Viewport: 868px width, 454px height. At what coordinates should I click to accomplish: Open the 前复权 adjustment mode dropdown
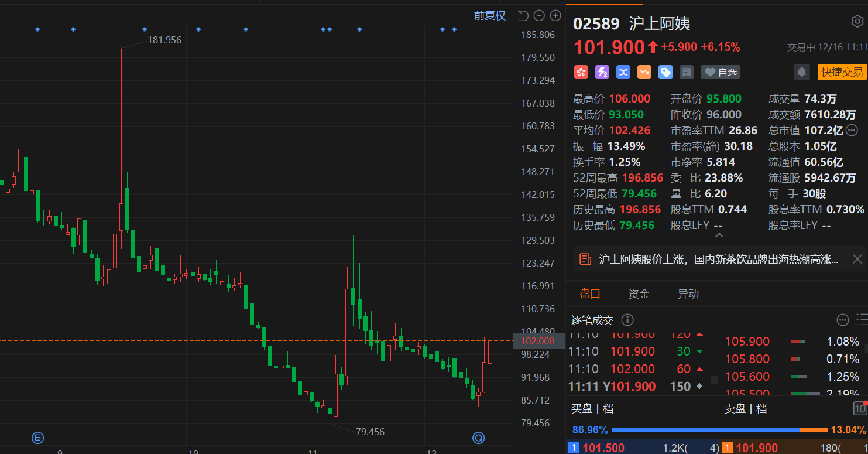(489, 16)
